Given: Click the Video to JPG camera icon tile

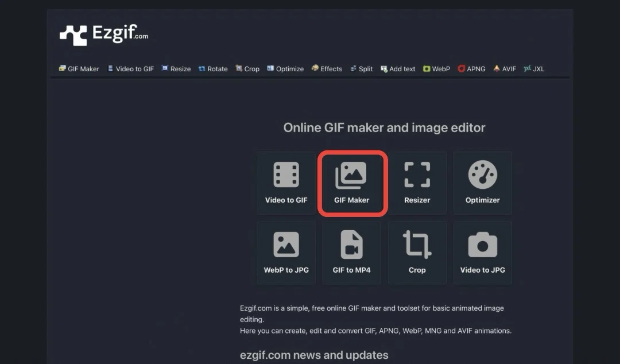Looking at the screenshot, I should pyautogui.click(x=483, y=253).
